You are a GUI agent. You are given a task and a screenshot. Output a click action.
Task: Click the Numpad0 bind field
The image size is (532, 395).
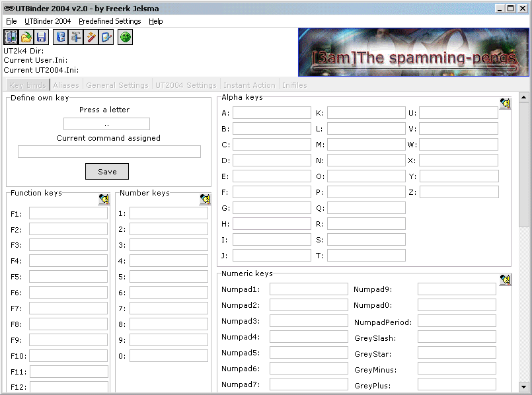[x=457, y=305]
